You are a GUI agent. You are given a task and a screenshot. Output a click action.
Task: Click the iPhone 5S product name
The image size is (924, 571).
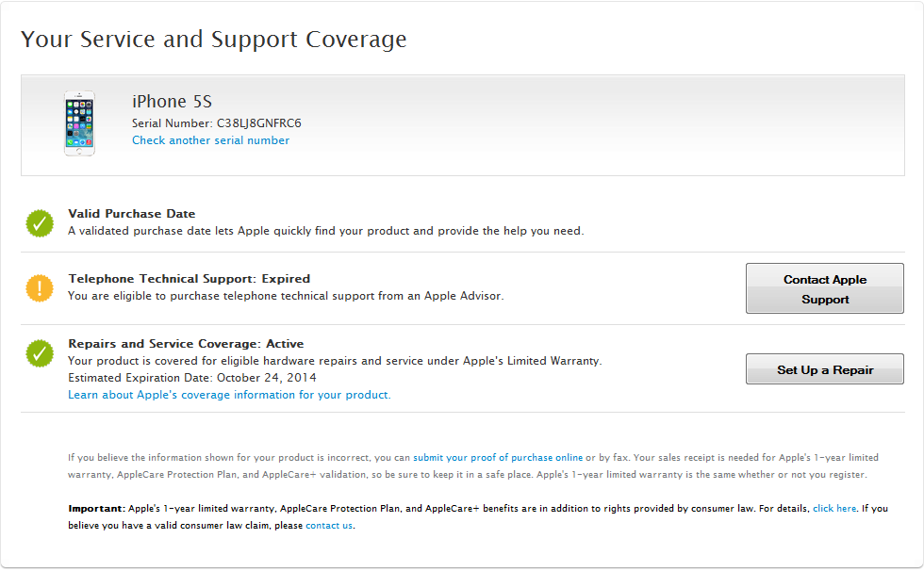click(x=173, y=102)
